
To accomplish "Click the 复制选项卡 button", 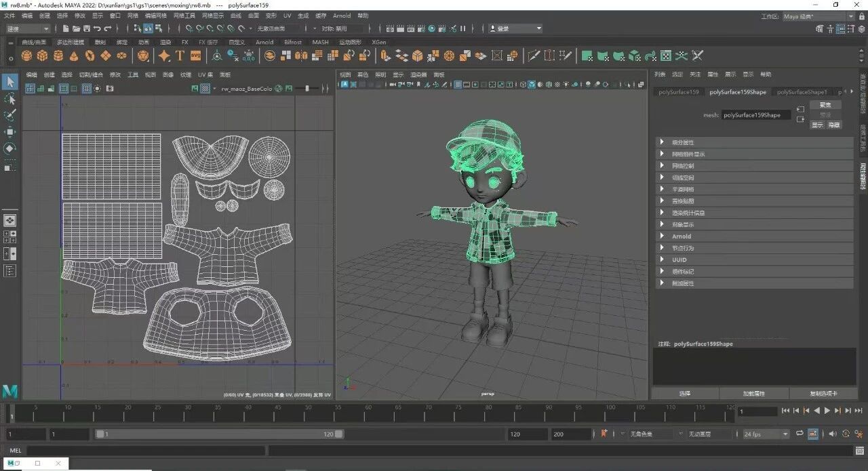I will 823,393.
